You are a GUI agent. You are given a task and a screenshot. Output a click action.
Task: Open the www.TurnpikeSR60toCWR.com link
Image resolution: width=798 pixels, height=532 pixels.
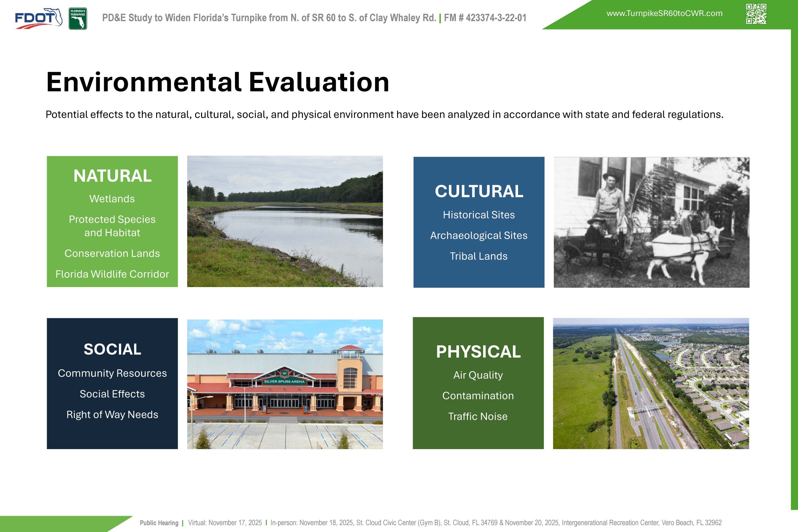tap(664, 14)
